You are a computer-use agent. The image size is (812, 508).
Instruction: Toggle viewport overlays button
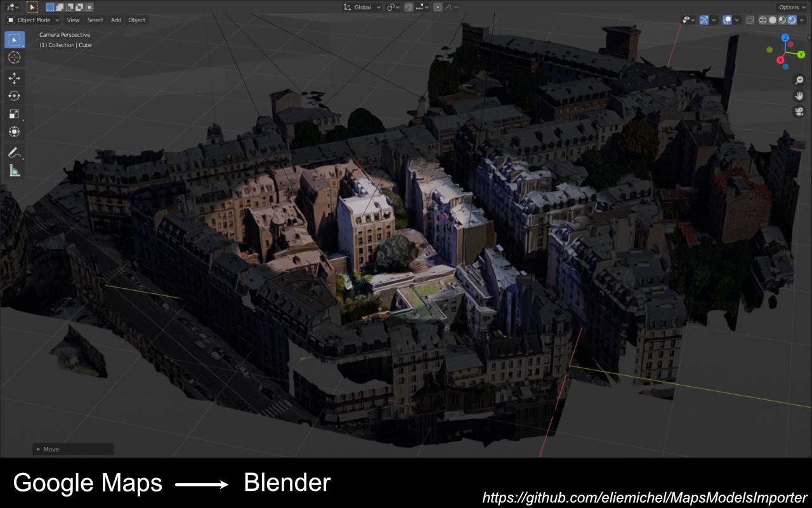(x=728, y=20)
